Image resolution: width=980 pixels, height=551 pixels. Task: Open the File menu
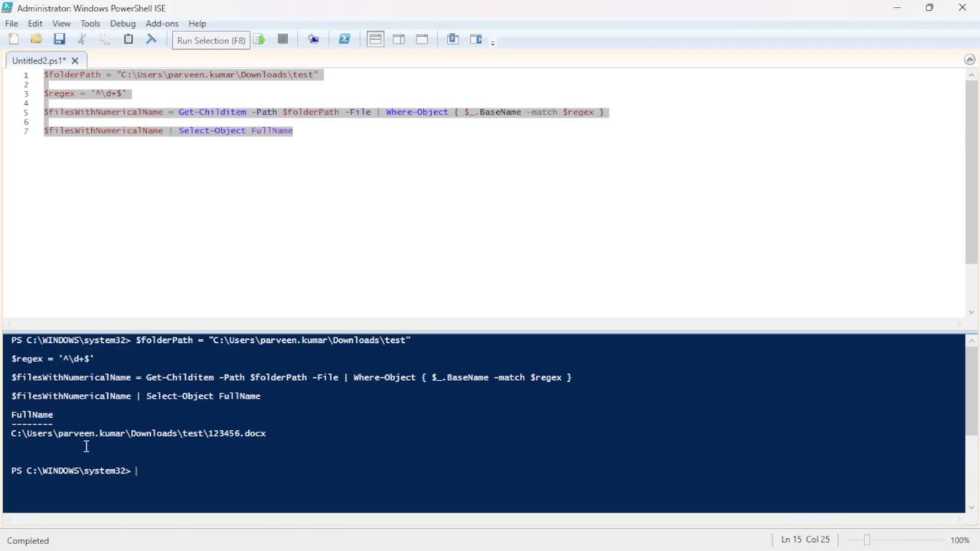pyautogui.click(x=11, y=24)
